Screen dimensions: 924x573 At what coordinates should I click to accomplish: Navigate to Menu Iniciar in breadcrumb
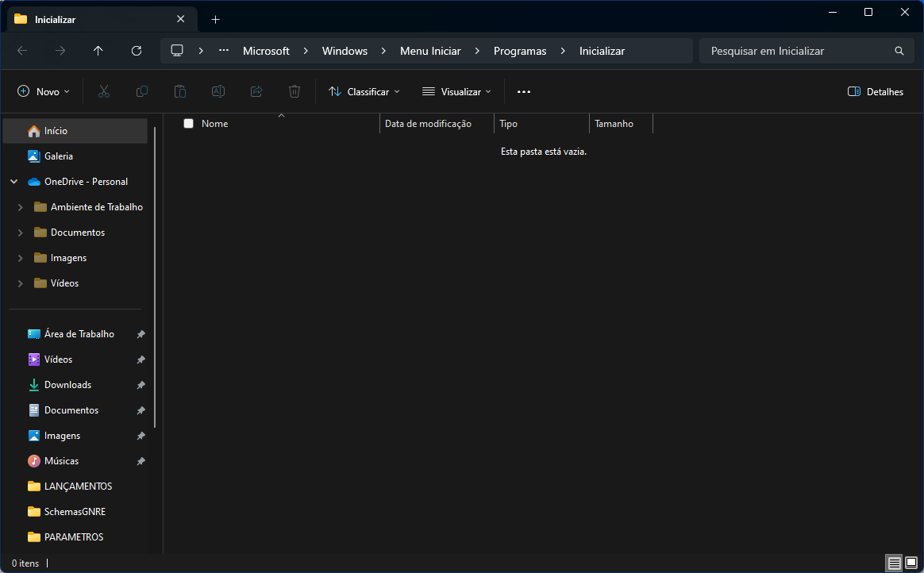click(x=430, y=51)
